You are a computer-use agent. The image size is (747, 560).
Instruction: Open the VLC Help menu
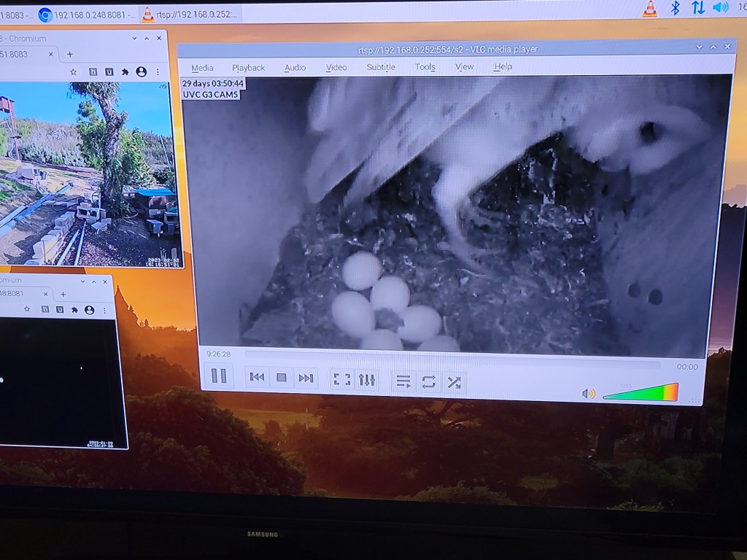(x=503, y=66)
